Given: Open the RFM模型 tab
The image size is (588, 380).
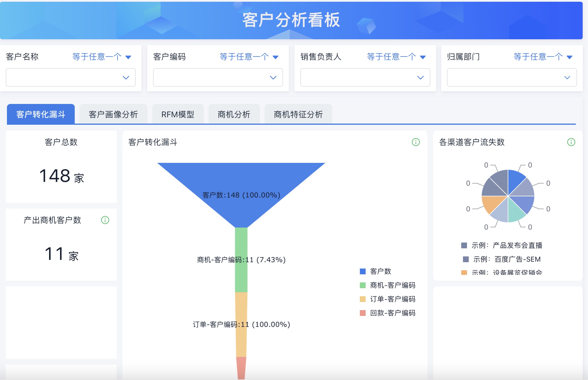Looking at the screenshot, I should pos(178,114).
